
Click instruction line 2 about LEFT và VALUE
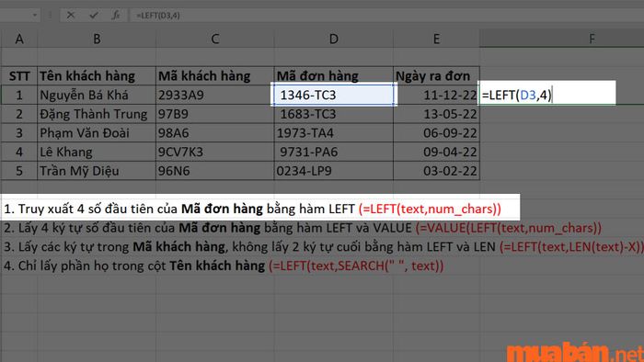pos(303,228)
